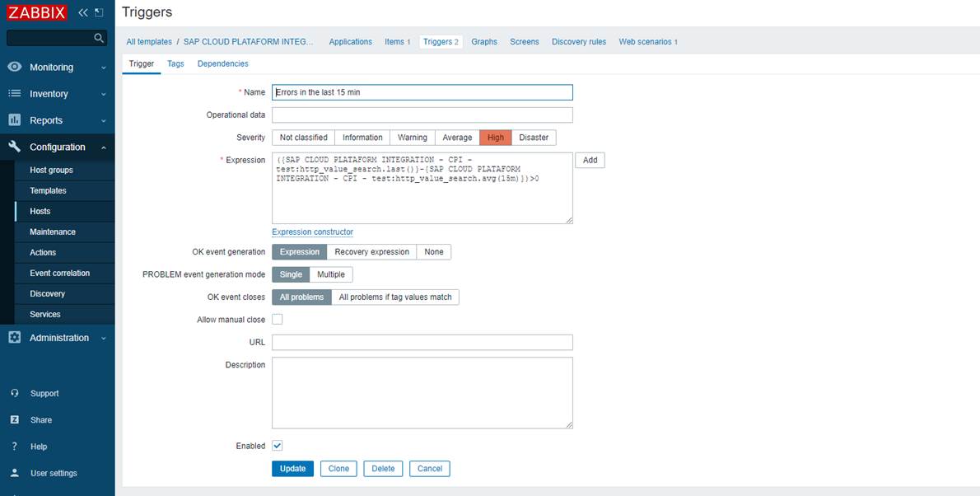Open the Graphs section

[x=484, y=42]
